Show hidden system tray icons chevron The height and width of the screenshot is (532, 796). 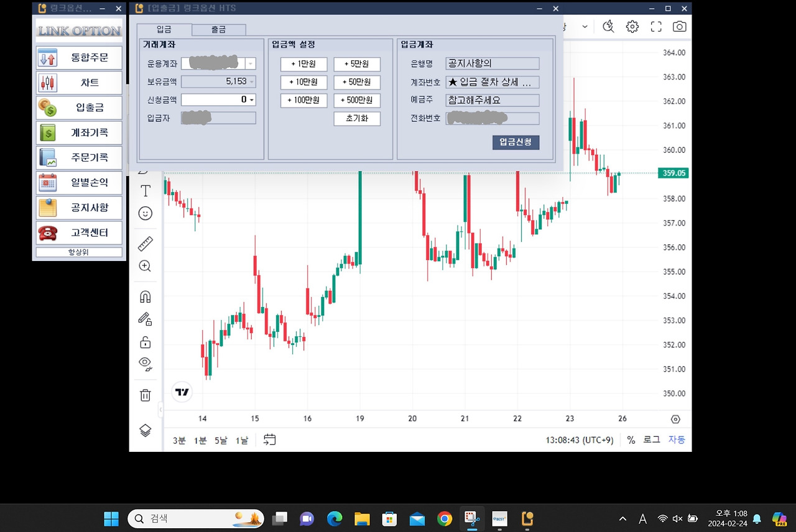pyautogui.click(x=622, y=518)
